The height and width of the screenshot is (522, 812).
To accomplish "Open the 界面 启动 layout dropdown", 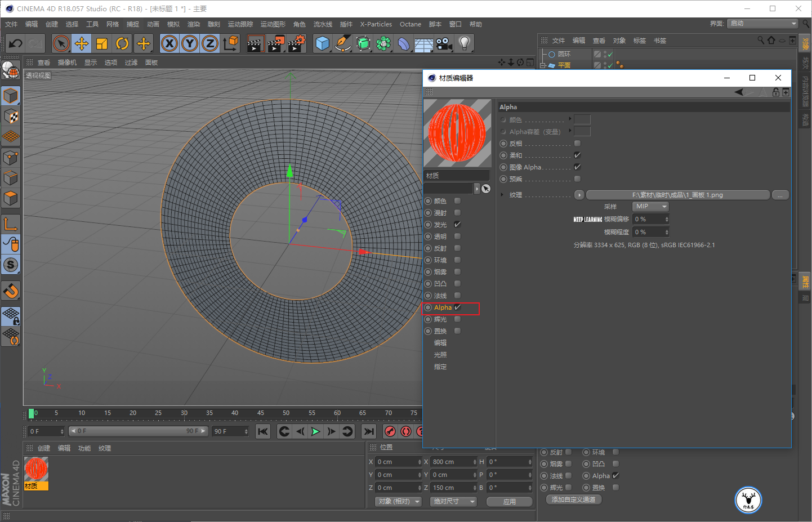I will click(x=762, y=24).
